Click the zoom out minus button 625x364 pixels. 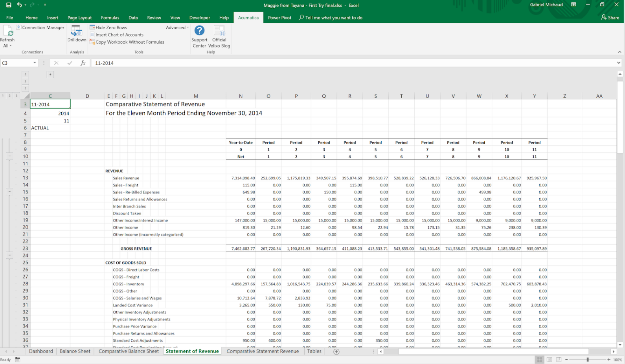coord(566,360)
